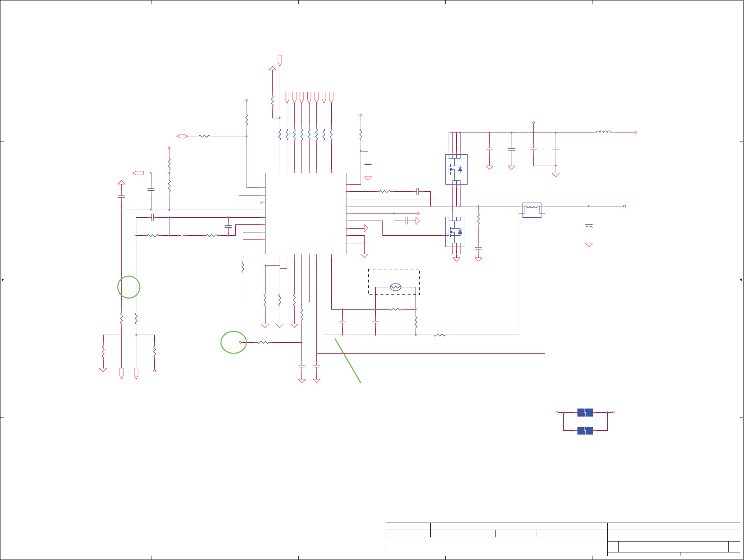Click the upper MOSFET symbol

click(456, 169)
